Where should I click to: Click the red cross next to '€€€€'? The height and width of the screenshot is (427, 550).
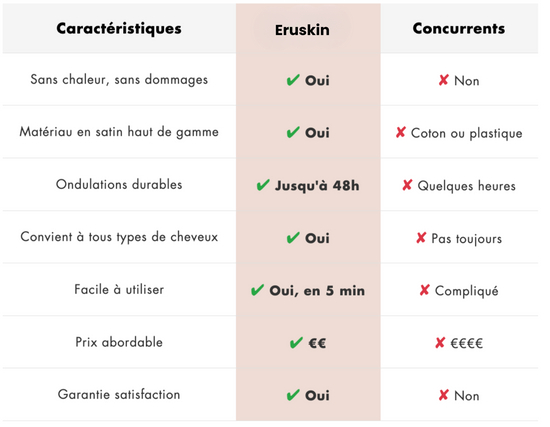click(440, 342)
